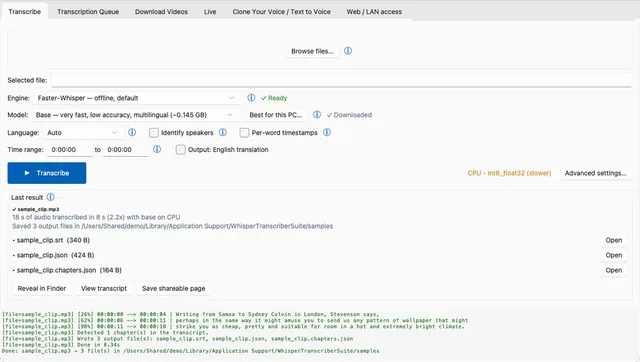Click info icon beside Language dropdown
The image size is (640, 362).
tap(132, 132)
